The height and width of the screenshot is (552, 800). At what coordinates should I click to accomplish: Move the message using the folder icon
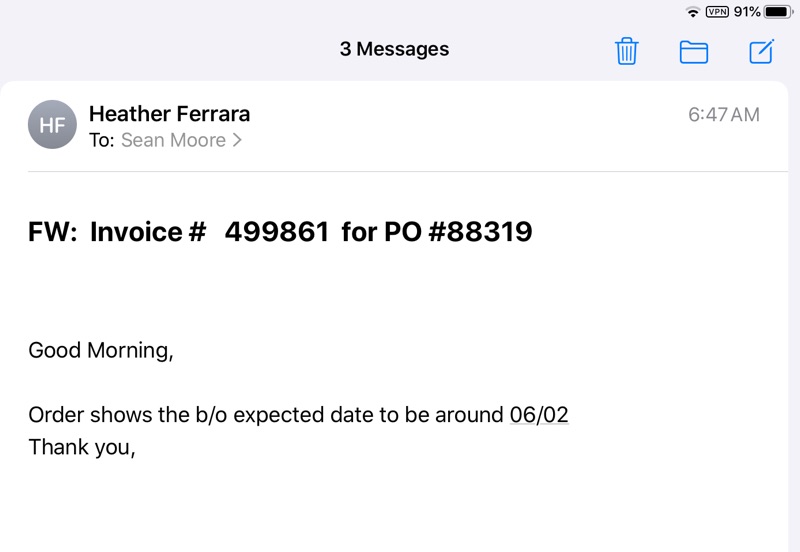point(694,52)
